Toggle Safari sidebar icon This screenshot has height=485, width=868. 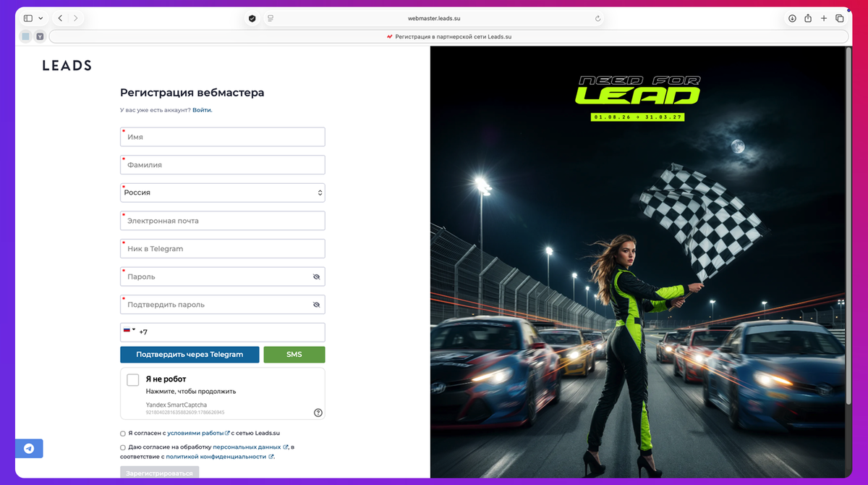(x=28, y=18)
